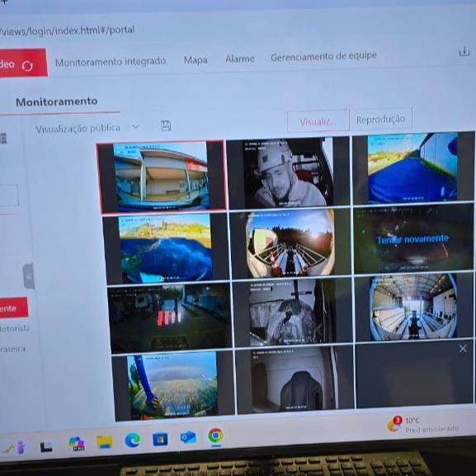Expand the Visualização pública dropdown
This screenshot has width=476, height=476.
pos(135,126)
